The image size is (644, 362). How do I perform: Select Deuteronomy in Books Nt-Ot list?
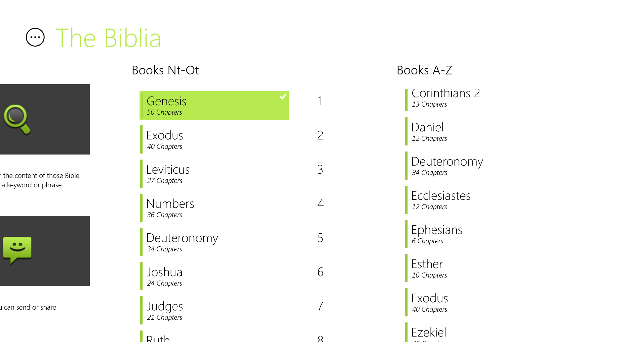click(214, 242)
